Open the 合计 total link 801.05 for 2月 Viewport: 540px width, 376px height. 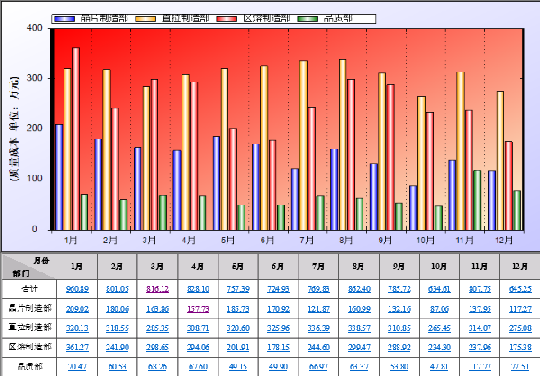[x=117, y=289]
